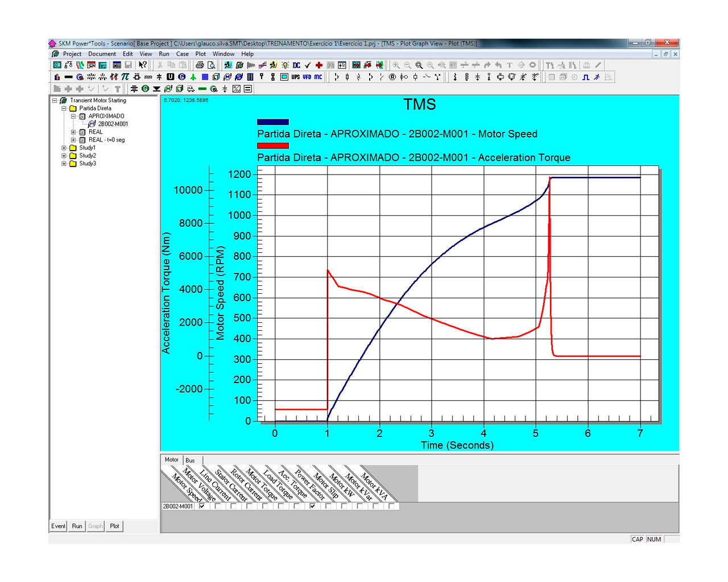Check Power Factor for 2B002-M001
The height and width of the screenshot is (582, 728).
pyautogui.click(x=329, y=506)
